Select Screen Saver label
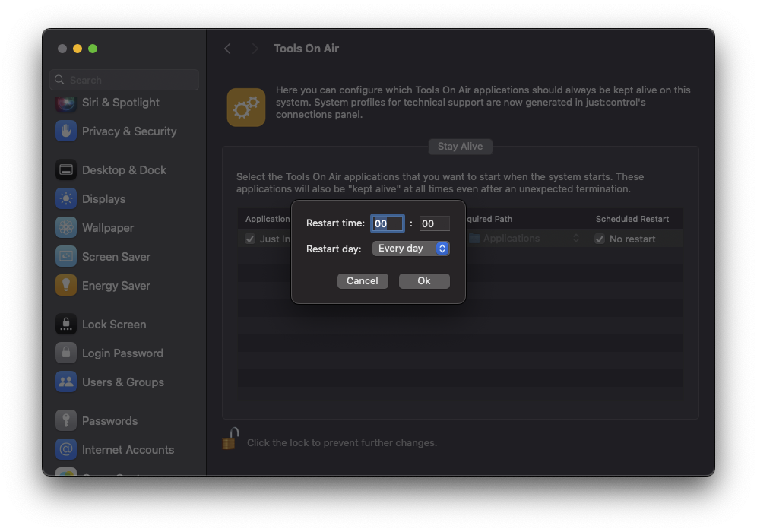Viewport: 757px width, 532px height. (116, 257)
